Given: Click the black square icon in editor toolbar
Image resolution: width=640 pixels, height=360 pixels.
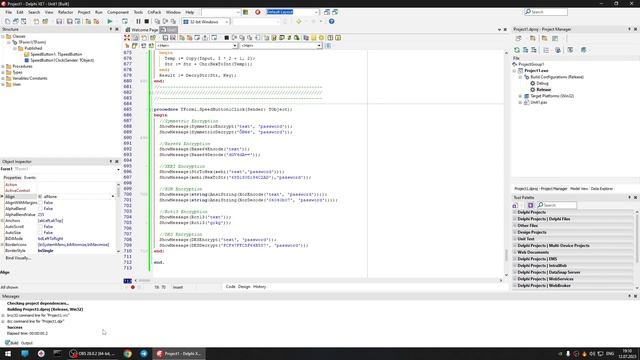Looking at the screenshot, I should 227,38.
